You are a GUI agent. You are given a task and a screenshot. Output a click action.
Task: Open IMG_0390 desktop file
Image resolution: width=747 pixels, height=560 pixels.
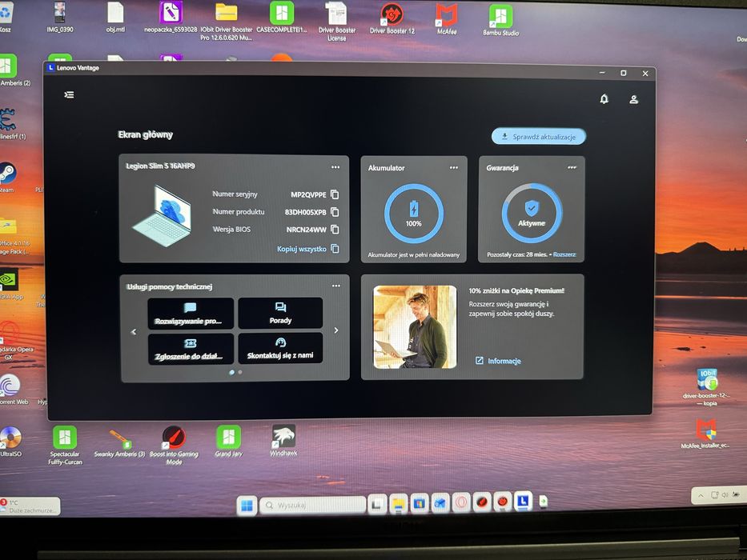(60, 18)
